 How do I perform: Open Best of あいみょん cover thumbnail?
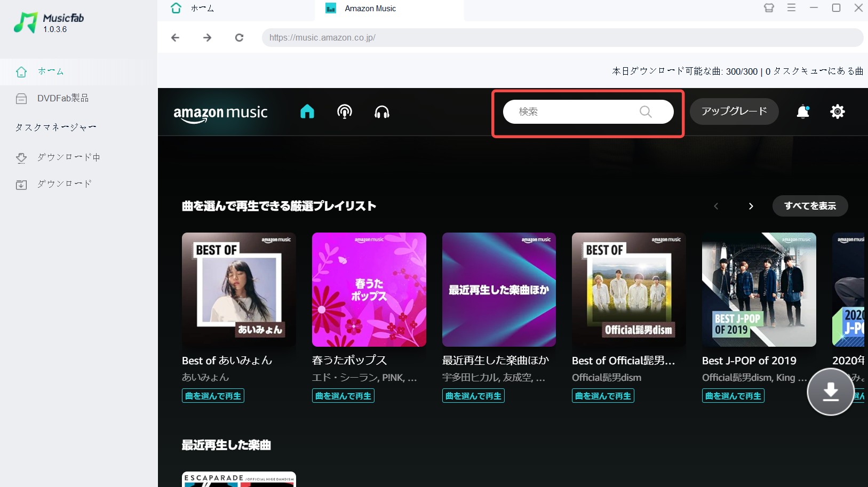coord(239,290)
